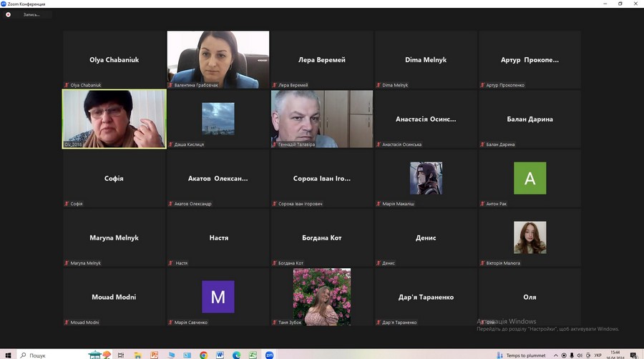This screenshot has width=644, height=359.
Task: Click the green 'A' avatar of Антон Рак
Action: click(530, 178)
